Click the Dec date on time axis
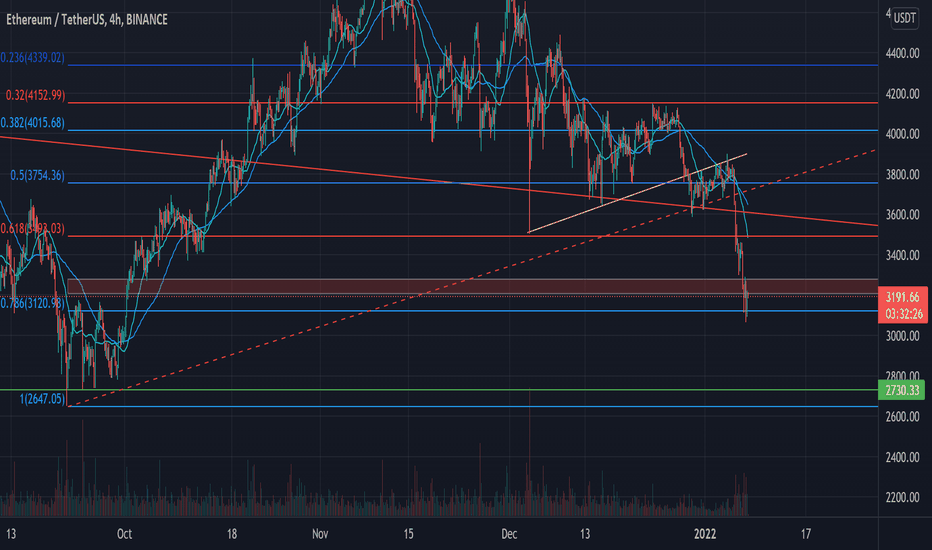 pos(509,534)
